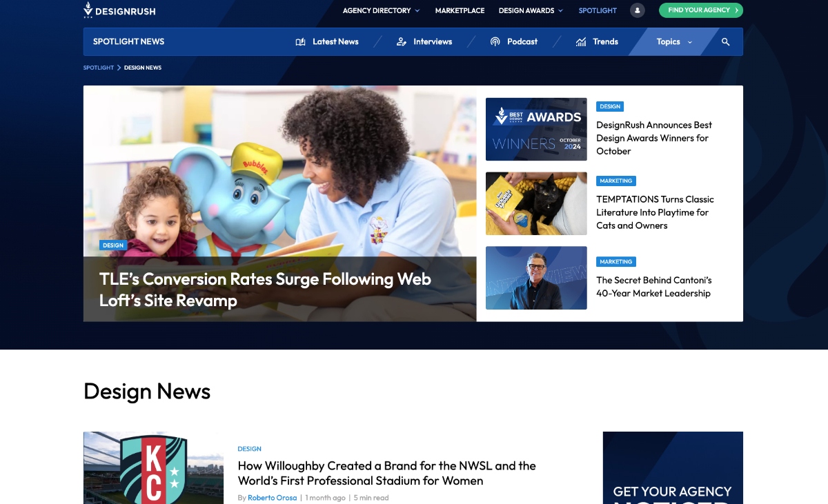
Task: Click the Spotlight News heading link
Action: [128, 42]
